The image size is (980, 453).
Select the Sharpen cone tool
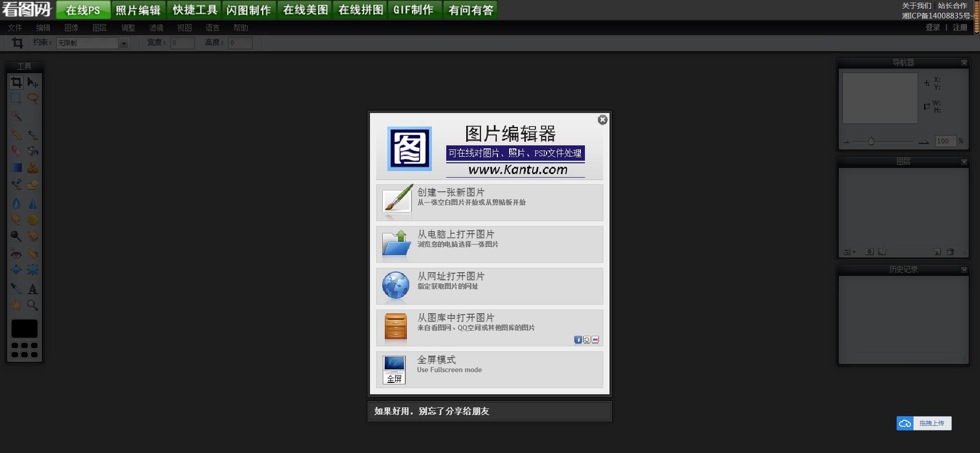click(33, 204)
